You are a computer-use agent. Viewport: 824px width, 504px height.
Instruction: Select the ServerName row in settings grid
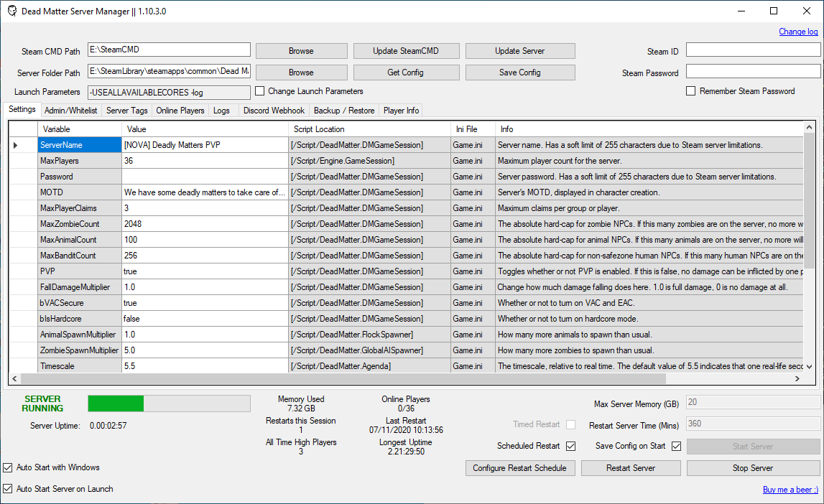click(79, 144)
